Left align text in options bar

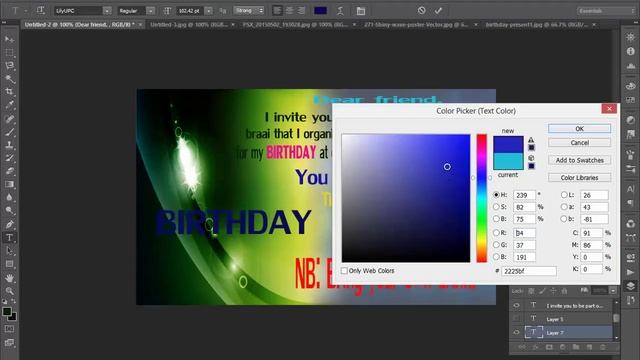(x=277, y=11)
